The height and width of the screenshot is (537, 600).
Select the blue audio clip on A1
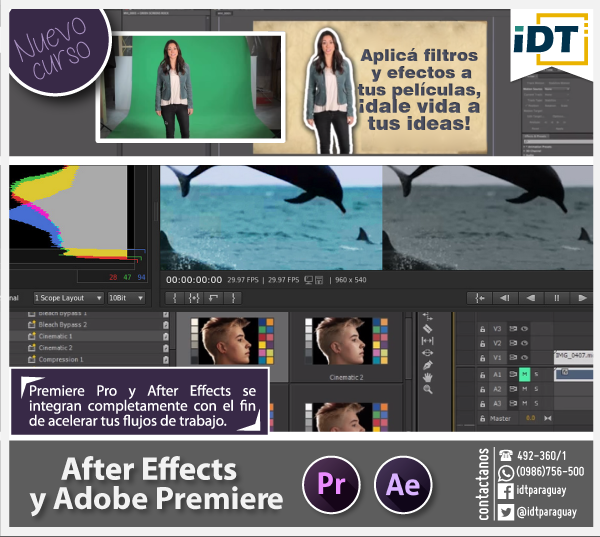click(574, 374)
